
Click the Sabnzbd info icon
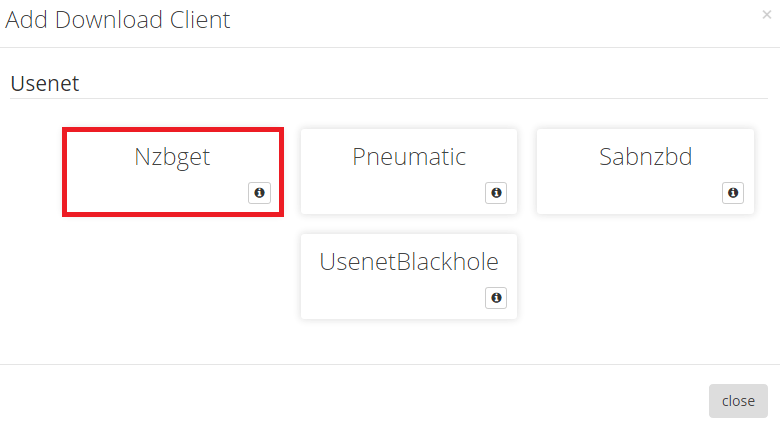coord(732,193)
